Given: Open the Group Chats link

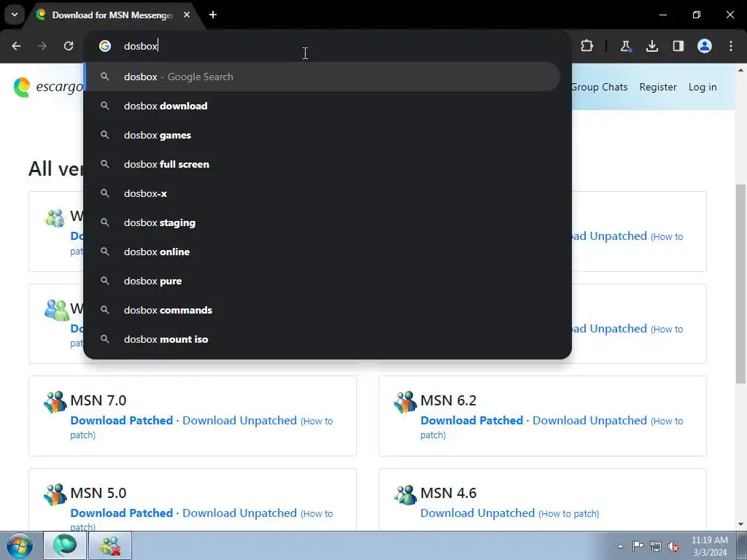Looking at the screenshot, I should [599, 87].
